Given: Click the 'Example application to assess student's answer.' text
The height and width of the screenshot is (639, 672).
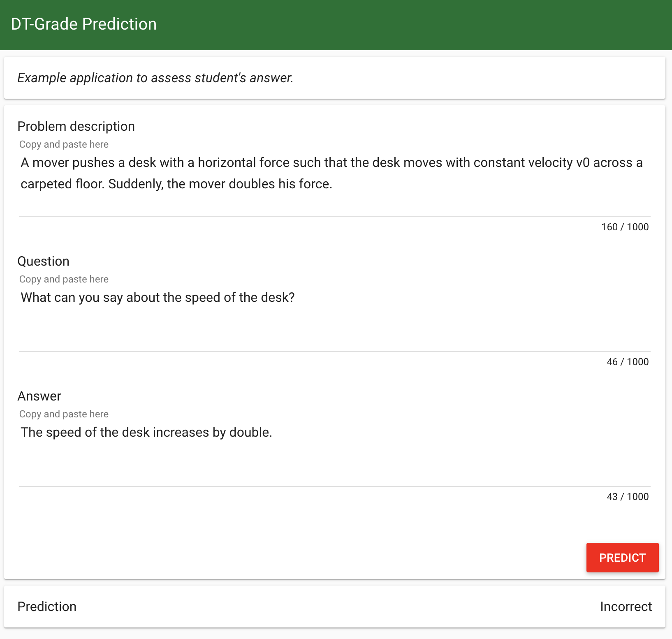Looking at the screenshot, I should (x=155, y=78).
